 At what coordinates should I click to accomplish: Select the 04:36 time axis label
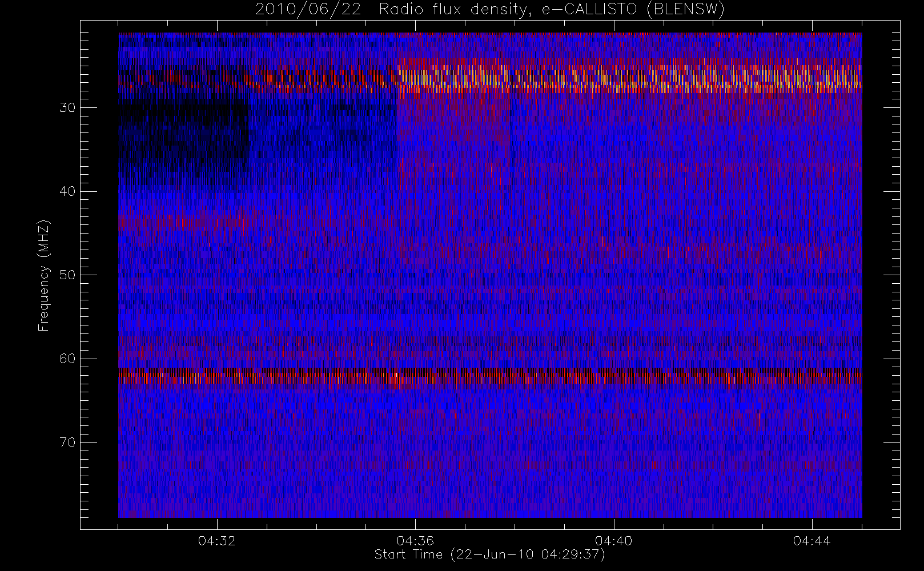click(x=415, y=541)
